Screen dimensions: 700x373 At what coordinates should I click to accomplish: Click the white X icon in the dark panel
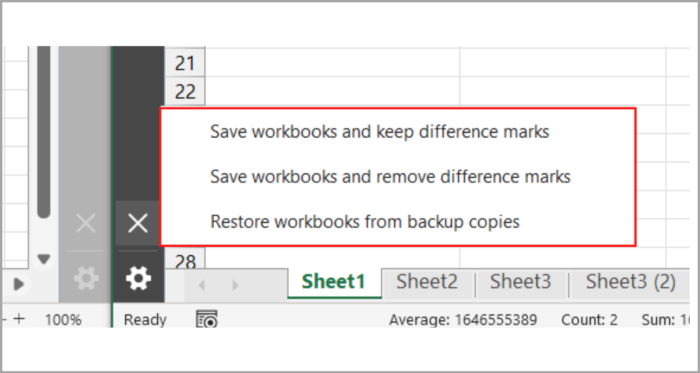coord(138,223)
